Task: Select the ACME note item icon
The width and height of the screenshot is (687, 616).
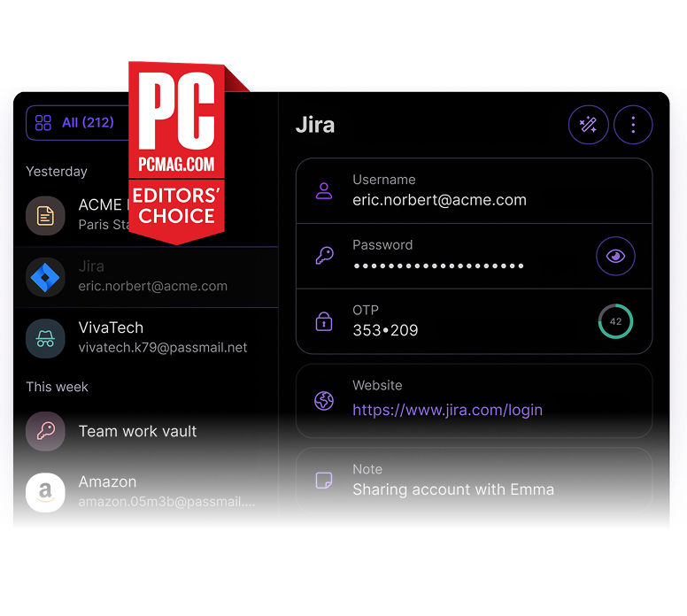Action: [x=45, y=215]
